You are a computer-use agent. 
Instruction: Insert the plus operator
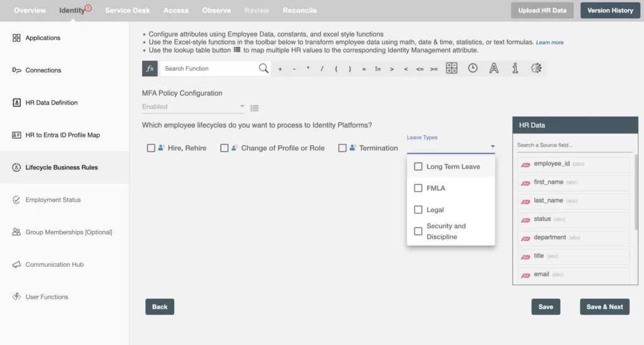point(280,69)
